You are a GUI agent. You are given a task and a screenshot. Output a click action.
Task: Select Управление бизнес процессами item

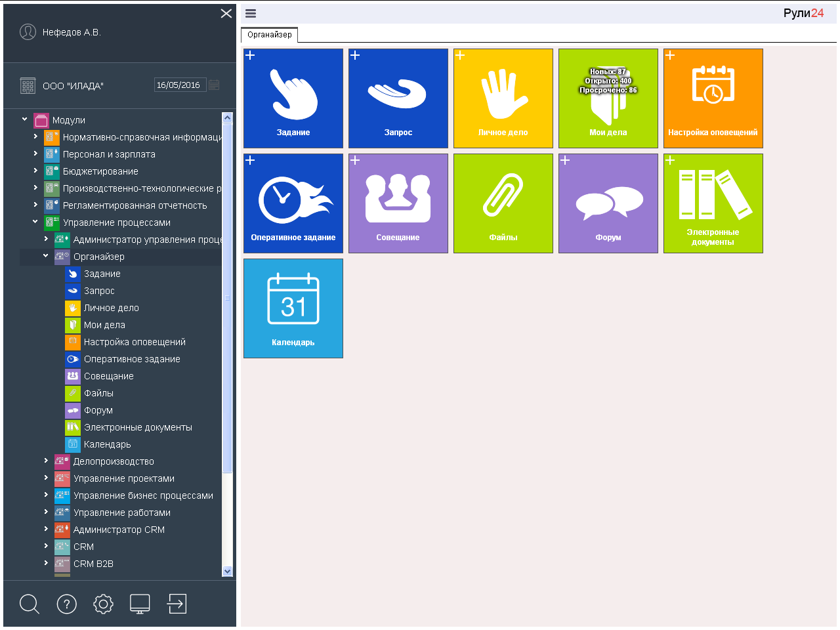coord(143,495)
